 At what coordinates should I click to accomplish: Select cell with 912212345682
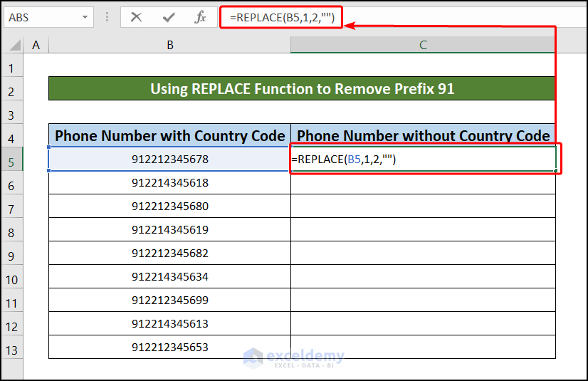(170, 253)
